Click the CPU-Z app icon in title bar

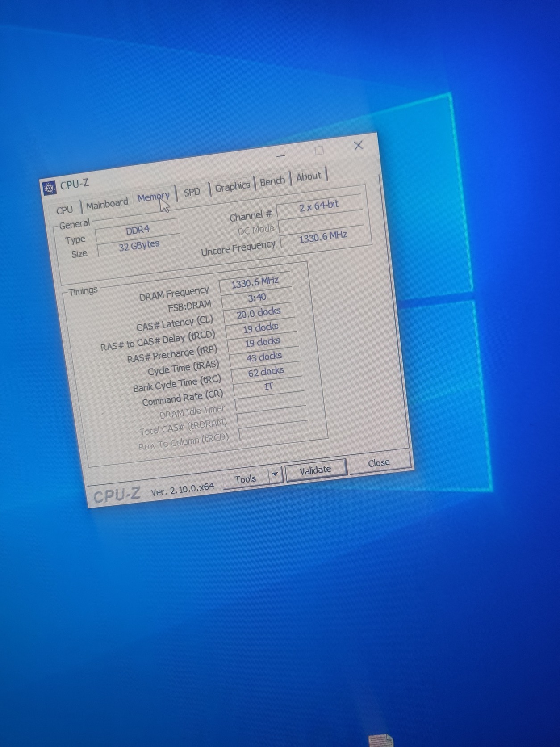tap(50, 188)
